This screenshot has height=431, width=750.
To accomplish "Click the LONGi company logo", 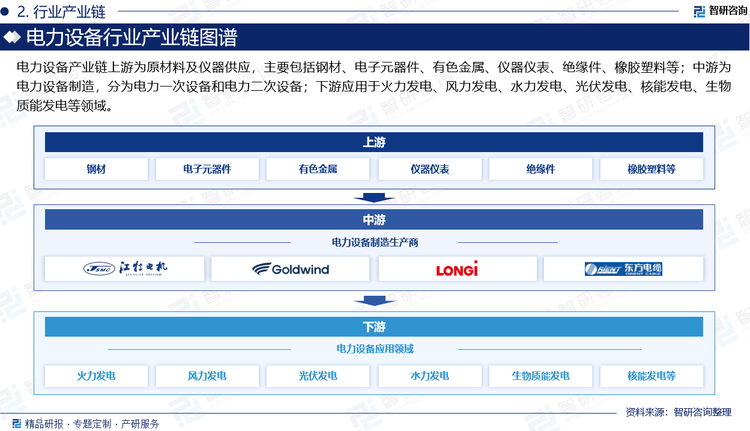I will (x=457, y=269).
